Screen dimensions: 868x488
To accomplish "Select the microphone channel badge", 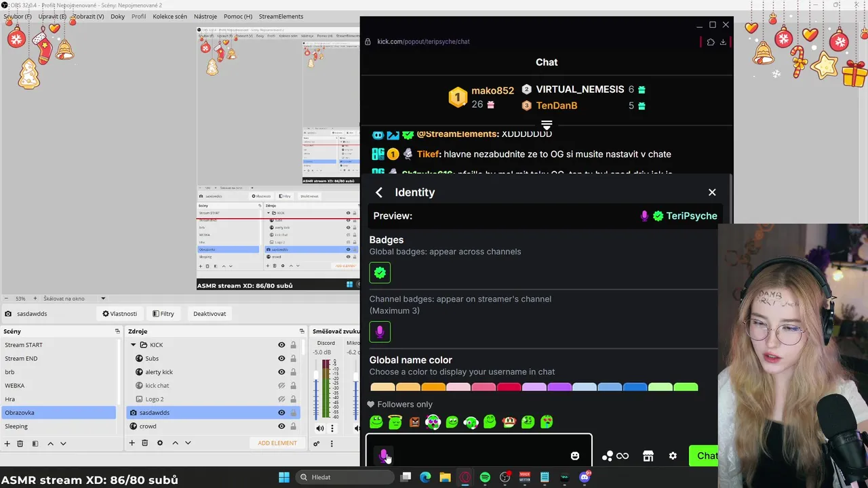I will coord(380,331).
